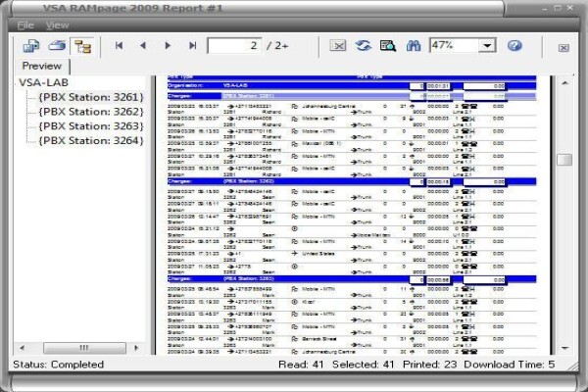Open the 47% zoom dropdown

[x=487, y=46]
